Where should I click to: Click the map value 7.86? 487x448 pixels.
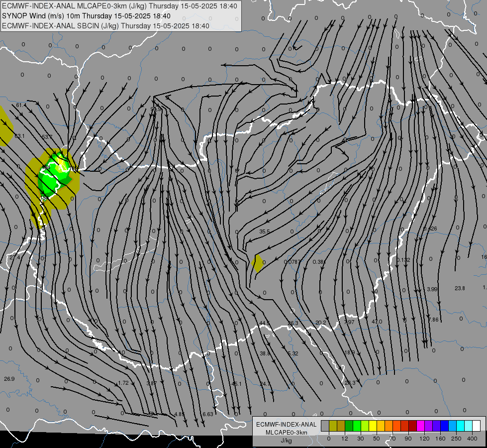coord(433,320)
